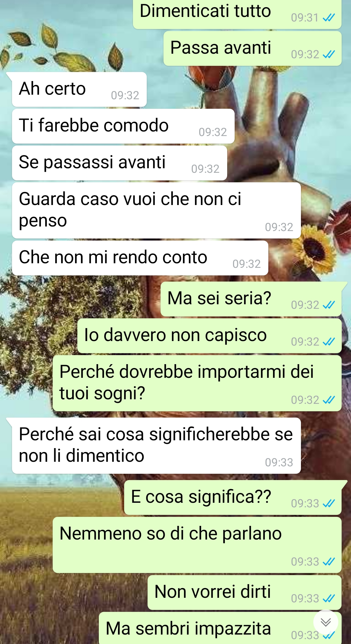
Task: Select the 'Guarda caso vuoi che non ci penso' message
Action: point(156,211)
